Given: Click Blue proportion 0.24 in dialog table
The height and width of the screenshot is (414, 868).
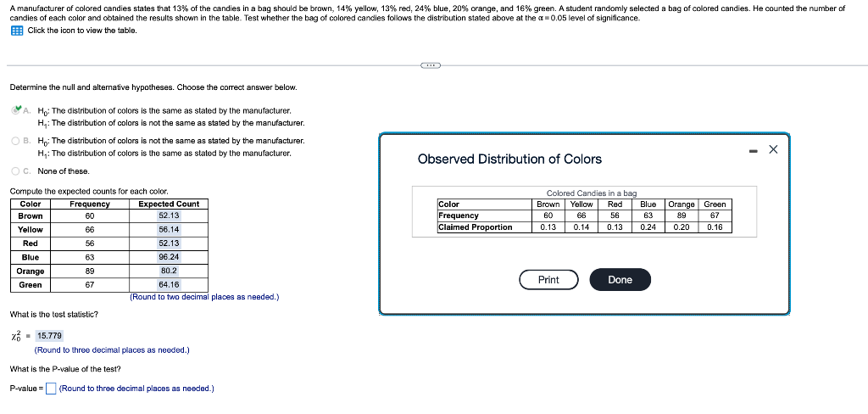Looking at the screenshot, I should 648,227.
